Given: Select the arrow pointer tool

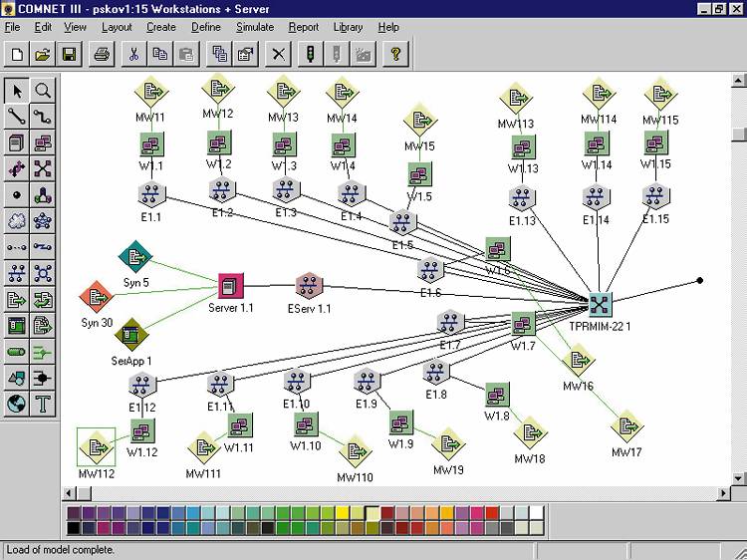Looking at the screenshot, I should click(17, 91).
